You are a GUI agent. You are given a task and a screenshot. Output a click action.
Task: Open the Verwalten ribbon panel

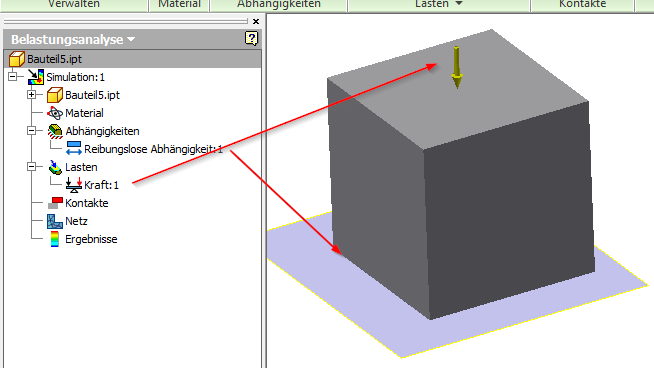74,4
